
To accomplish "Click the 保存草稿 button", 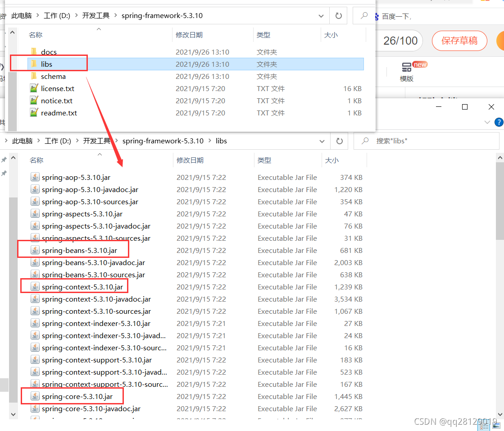I will (x=459, y=41).
